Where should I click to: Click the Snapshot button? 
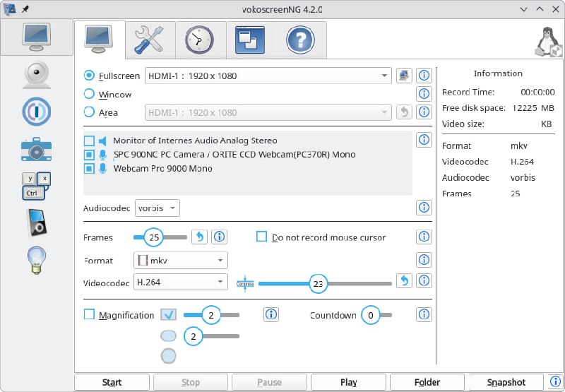coord(506,382)
